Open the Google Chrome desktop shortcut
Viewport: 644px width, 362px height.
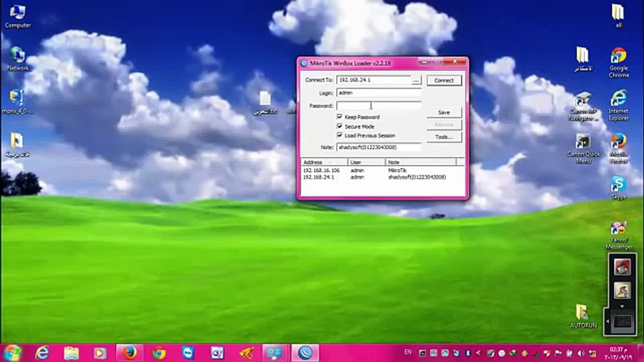[x=618, y=62]
